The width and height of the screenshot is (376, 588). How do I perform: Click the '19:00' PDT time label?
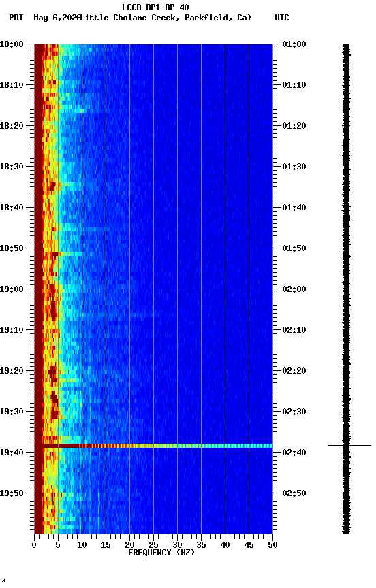[x=12, y=289]
